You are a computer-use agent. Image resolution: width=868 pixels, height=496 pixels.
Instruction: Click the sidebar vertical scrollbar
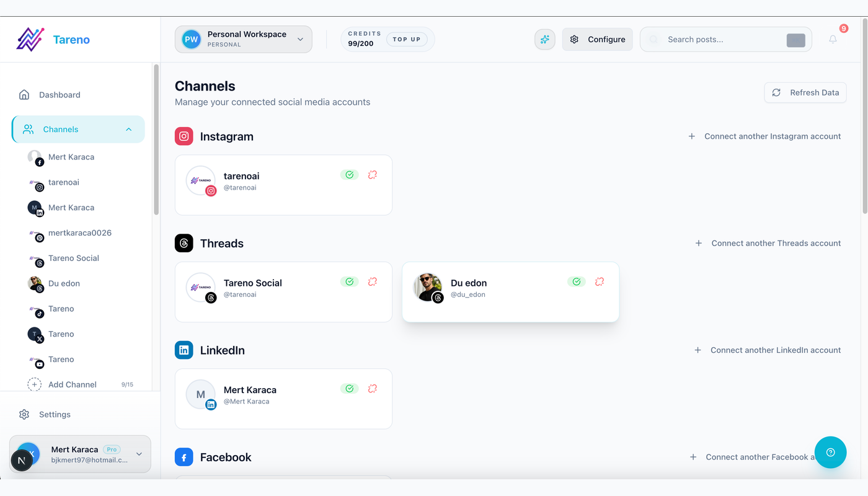156,139
